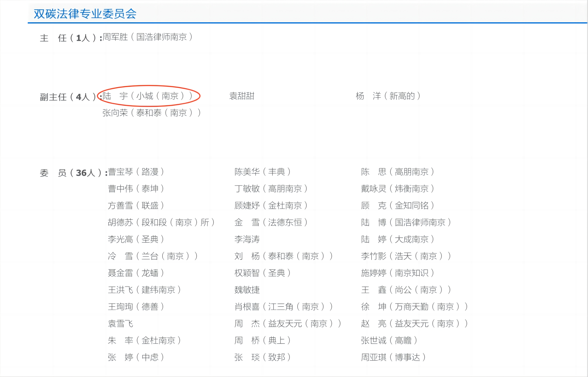
Task: Click member 周 杰（益友天元（南京））
Action: [288, 324]
